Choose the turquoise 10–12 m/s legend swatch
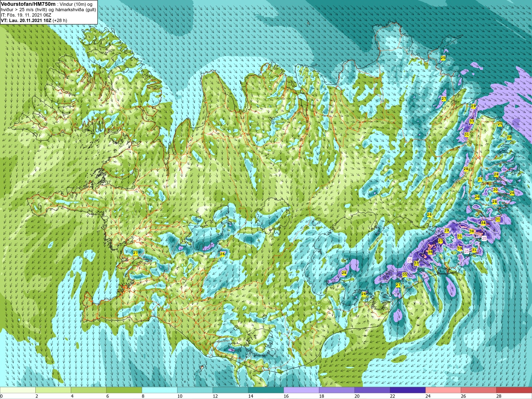532x399 pixels. point(195,390)
